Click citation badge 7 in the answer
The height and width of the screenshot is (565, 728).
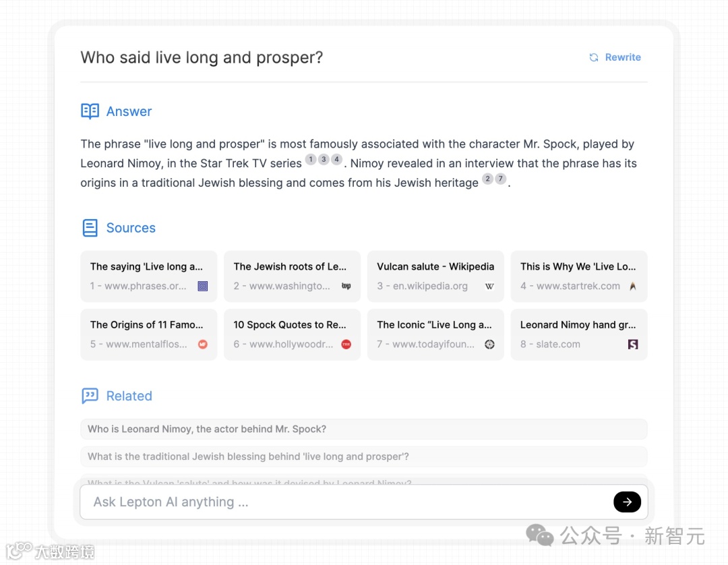pos(500,179)
